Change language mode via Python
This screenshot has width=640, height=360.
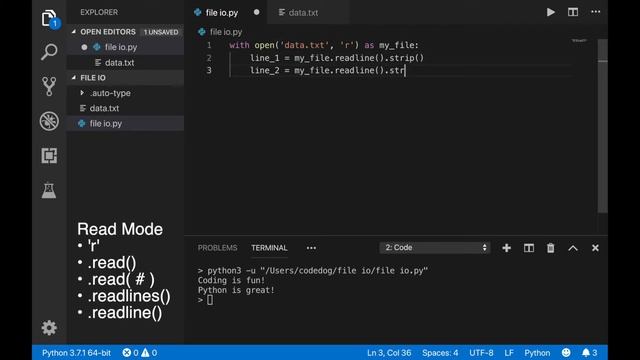tap(537, 353)
